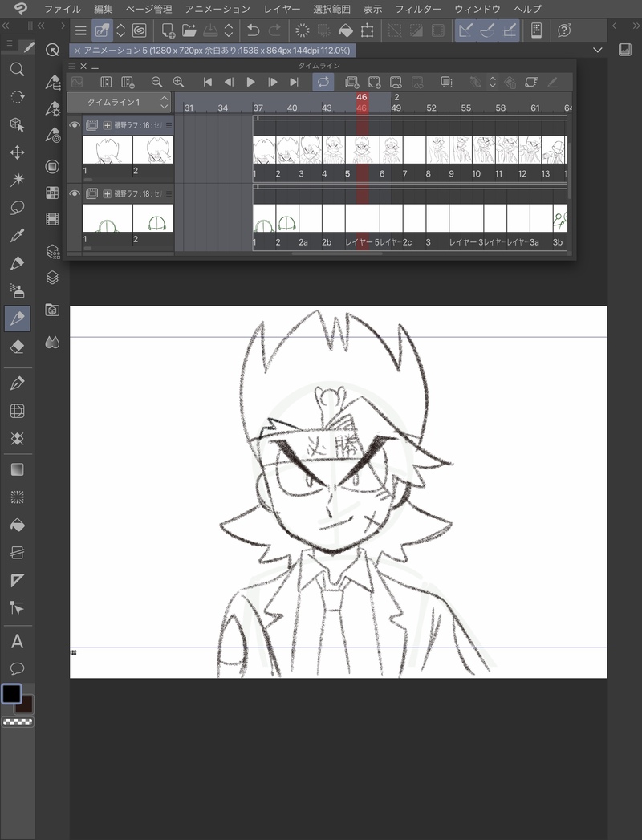This screenshot has width=642, height=840.
Task: Select cel 8 thumbnail in 磯野ラフ:16 track
Action: (437, 149)
